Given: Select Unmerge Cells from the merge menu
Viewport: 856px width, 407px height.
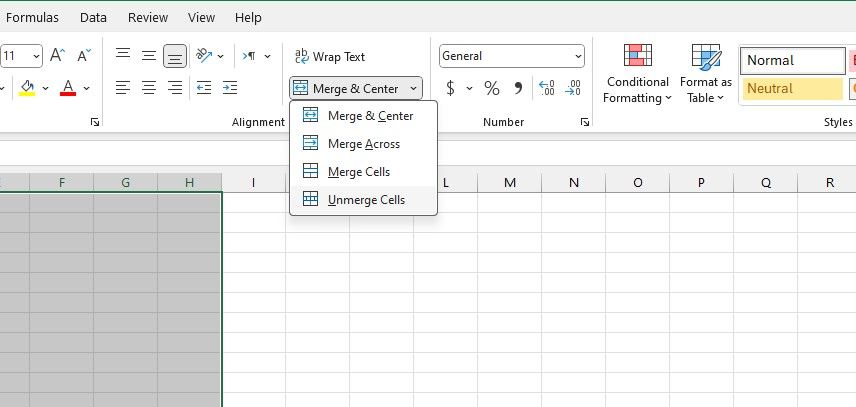Looking at the screenshot, I should [363, 200].
